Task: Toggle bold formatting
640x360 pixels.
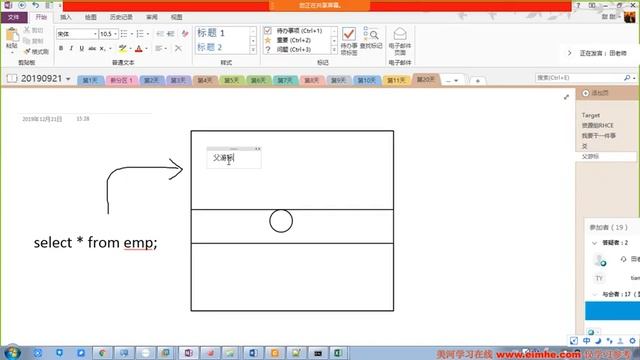Action: coord(61,48)
